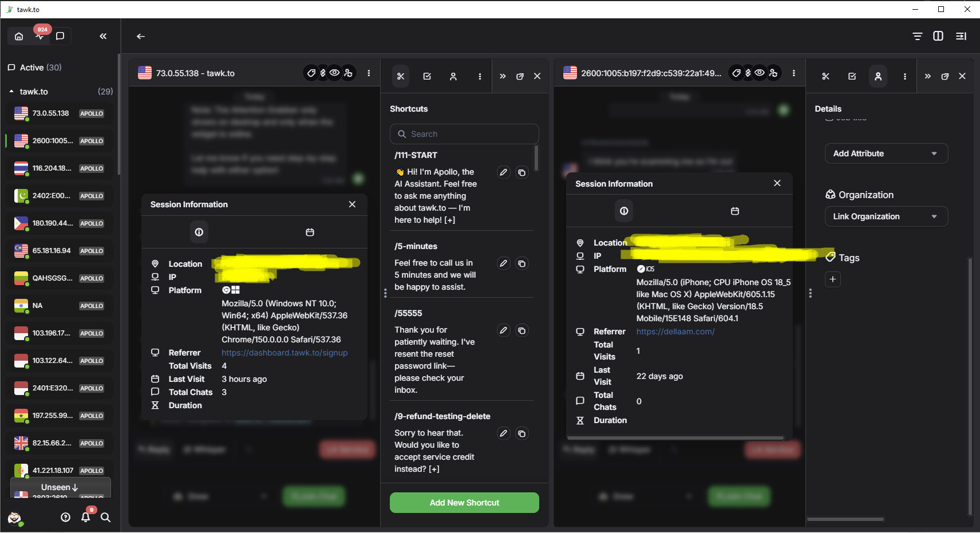Viewport: 980px width, 533px height.
Task: Open the monitoring activity icon with 924 badge
Action: coord(39,37)
